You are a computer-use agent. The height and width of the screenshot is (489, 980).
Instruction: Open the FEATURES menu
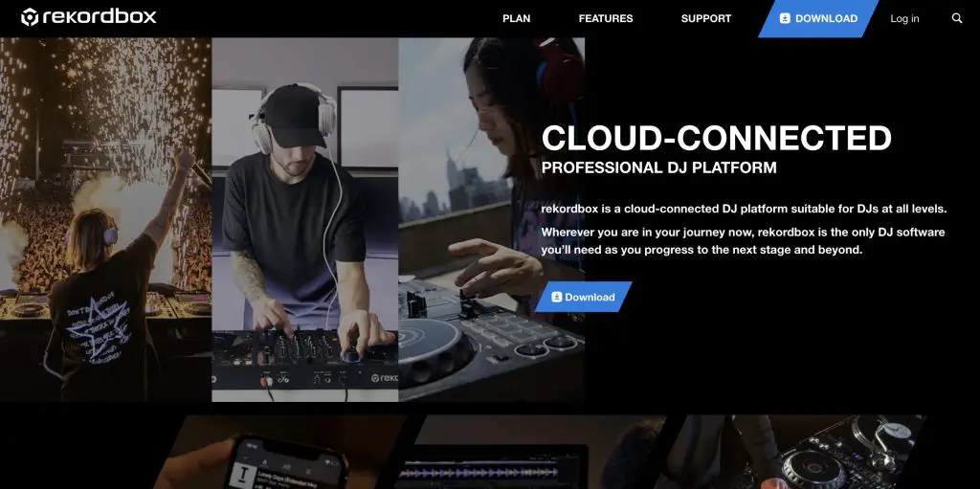coord(606,19)
